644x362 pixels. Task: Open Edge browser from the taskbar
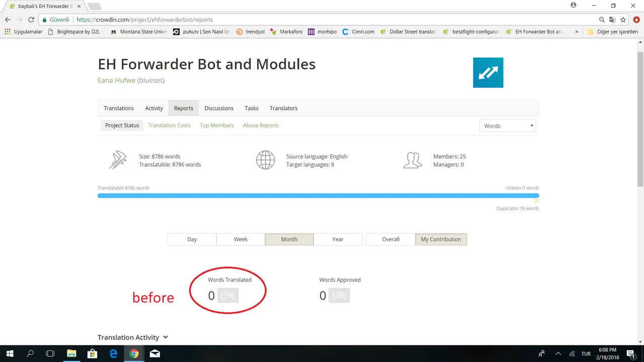(113, 353)
